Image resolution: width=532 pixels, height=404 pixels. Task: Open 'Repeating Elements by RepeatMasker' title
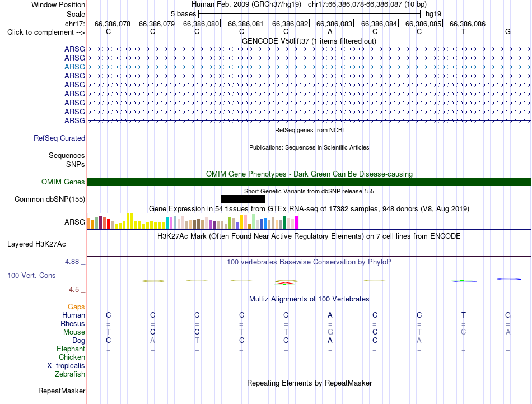coord(310,383)
